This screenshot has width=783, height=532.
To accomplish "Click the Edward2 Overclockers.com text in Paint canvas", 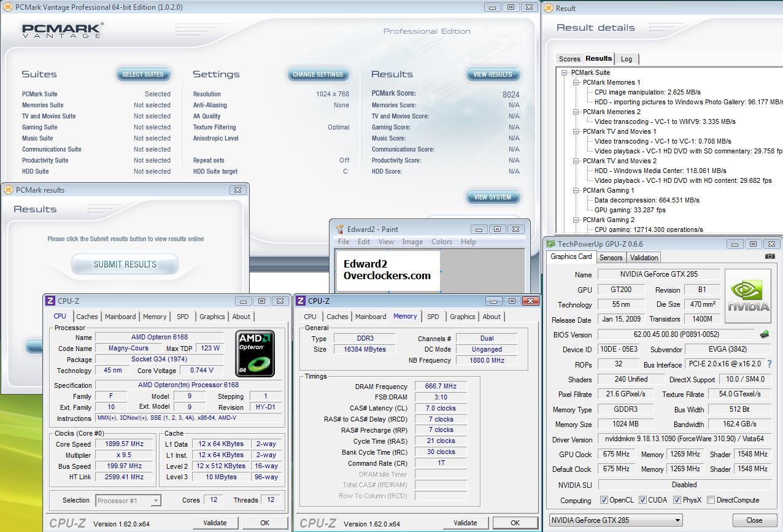I will 387,270.
